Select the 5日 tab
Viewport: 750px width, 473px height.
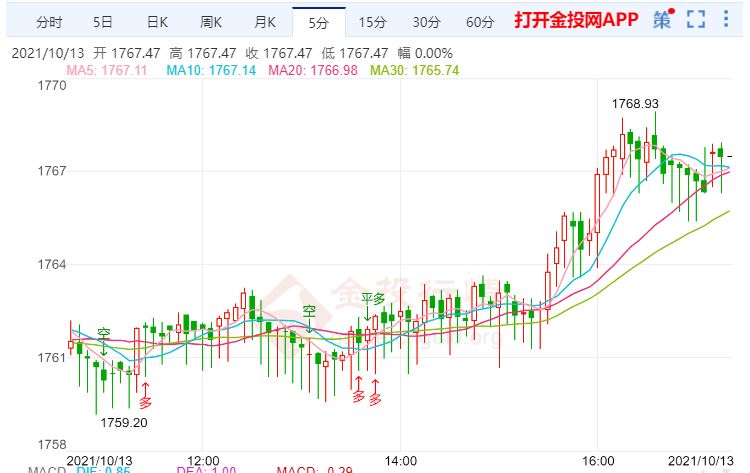pos(102,22)
